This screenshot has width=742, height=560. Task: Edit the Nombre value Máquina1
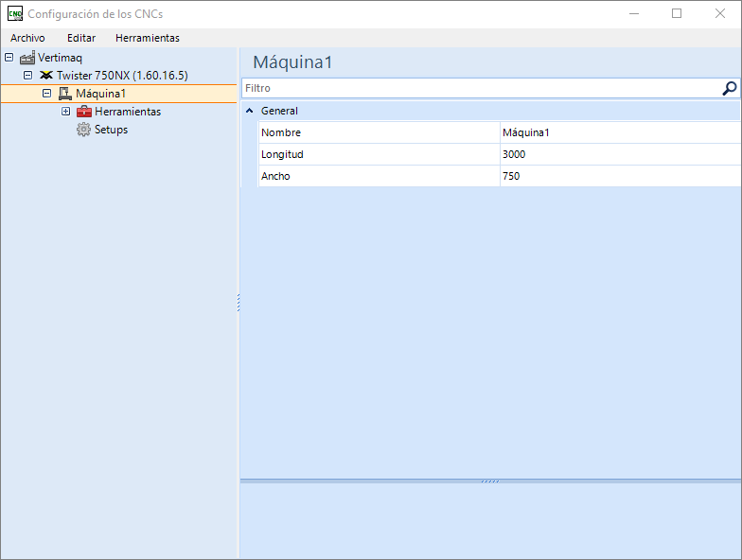tap(621, 132)
